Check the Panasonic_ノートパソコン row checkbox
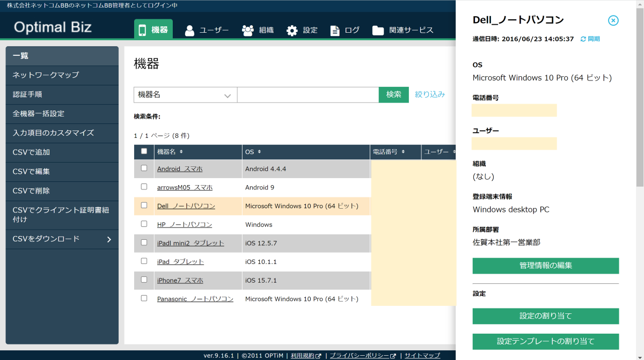The width and height of the screenshot is (644, 360). pyautogui.click(x=144, y=298)
